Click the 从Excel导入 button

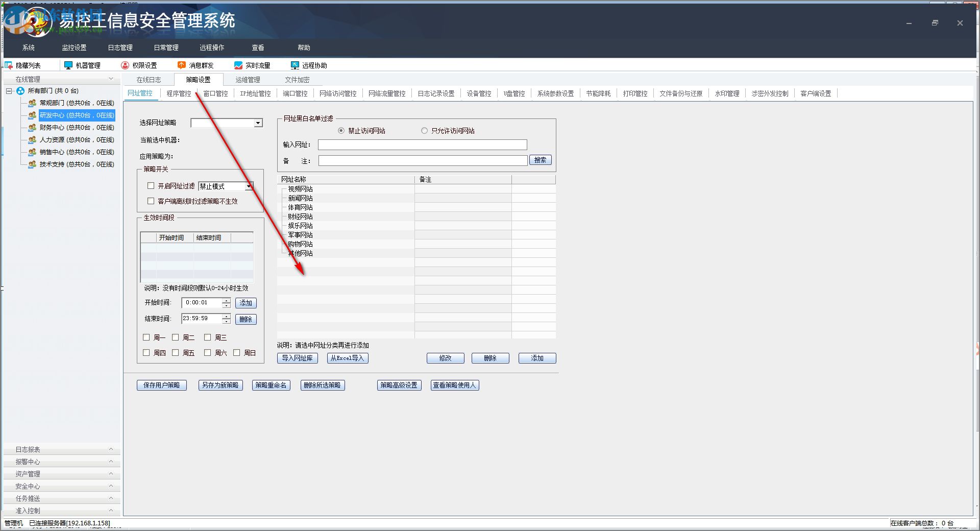point(348,358)
